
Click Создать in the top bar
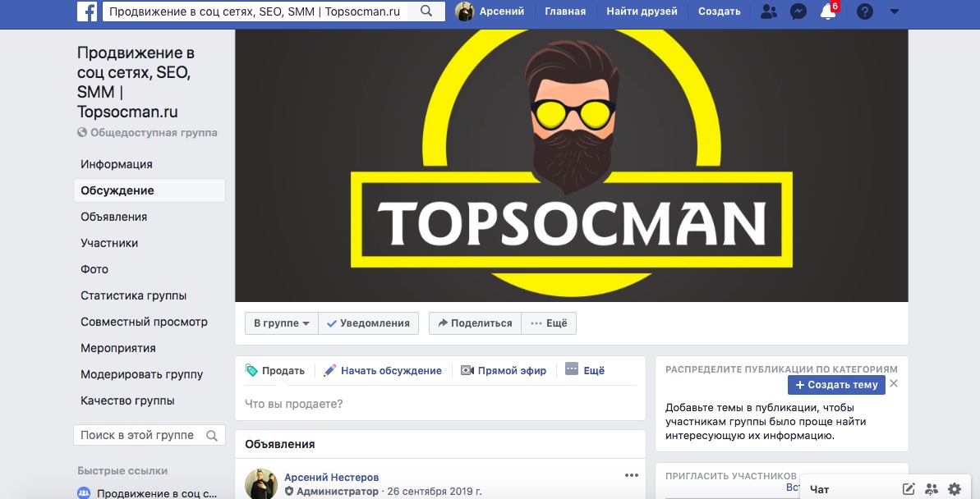click(720, 11)
